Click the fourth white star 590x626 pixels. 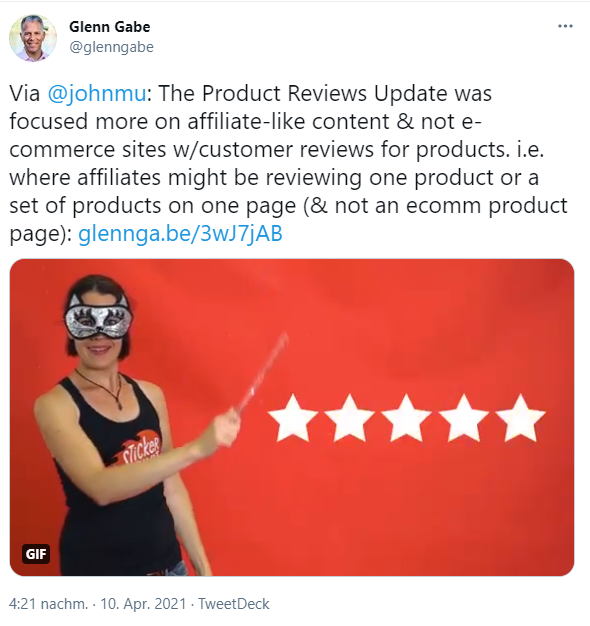(464, 418)
